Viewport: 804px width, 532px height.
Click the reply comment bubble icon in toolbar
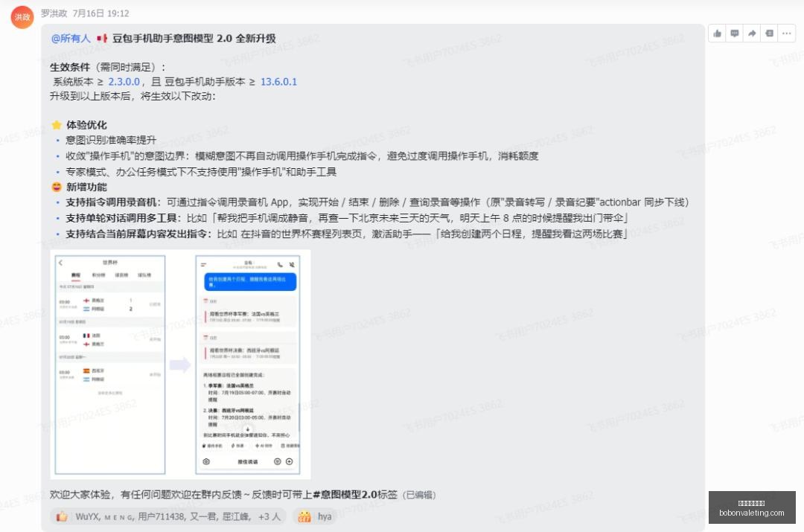(734, 33)
